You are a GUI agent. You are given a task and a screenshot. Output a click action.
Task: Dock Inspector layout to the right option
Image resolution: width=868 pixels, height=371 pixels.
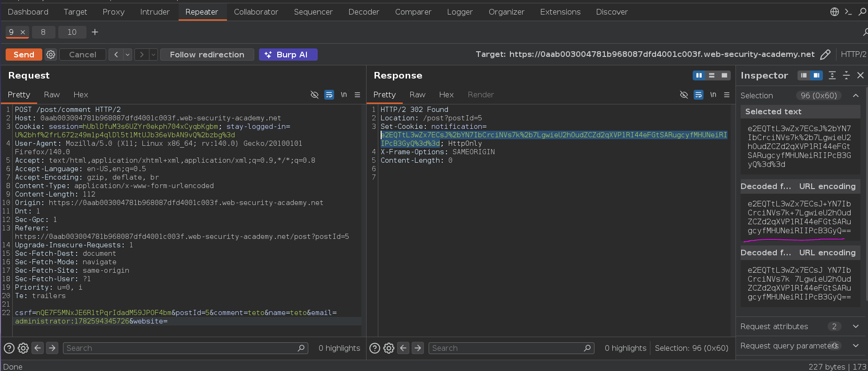[x=816, y=75]
